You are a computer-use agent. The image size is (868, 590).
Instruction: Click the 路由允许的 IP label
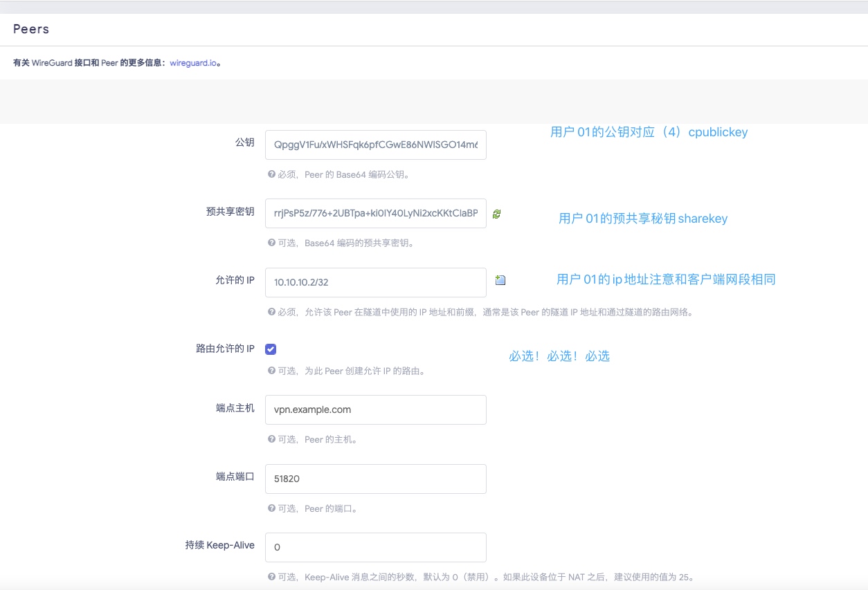tap(226, 349)
